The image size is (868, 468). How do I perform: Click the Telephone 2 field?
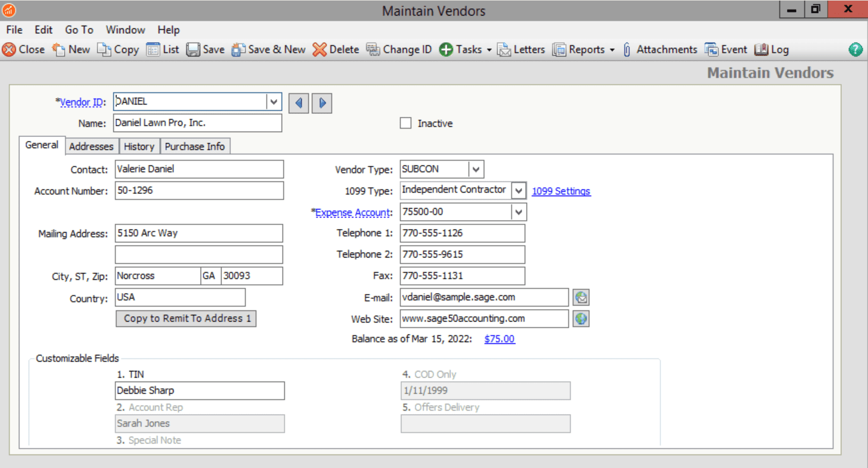462,254
